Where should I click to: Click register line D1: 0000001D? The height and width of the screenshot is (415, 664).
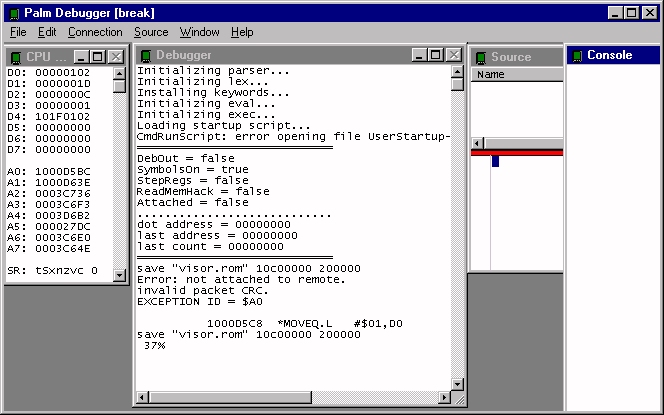pyautogui.click(x=49, y=83)
